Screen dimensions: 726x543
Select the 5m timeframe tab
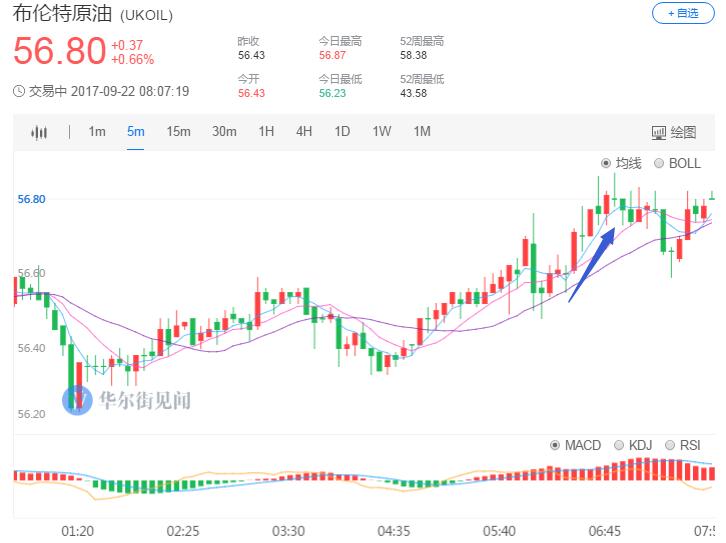point(136,131)
